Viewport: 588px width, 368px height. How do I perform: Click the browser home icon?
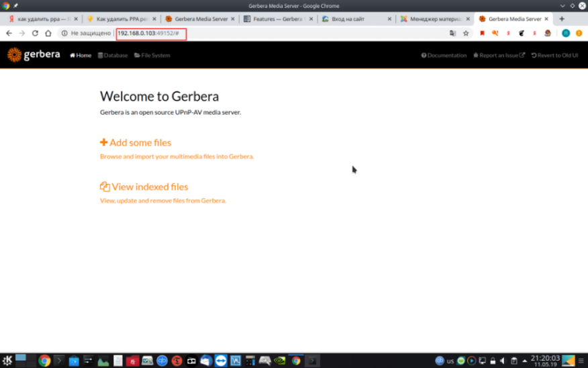point(48,33)
